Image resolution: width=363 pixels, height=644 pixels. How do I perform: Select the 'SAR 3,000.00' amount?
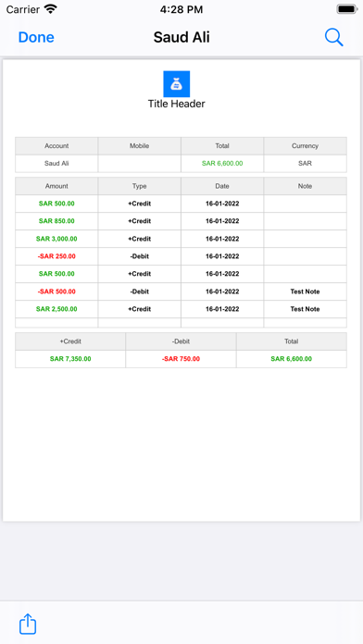point(56,239)
